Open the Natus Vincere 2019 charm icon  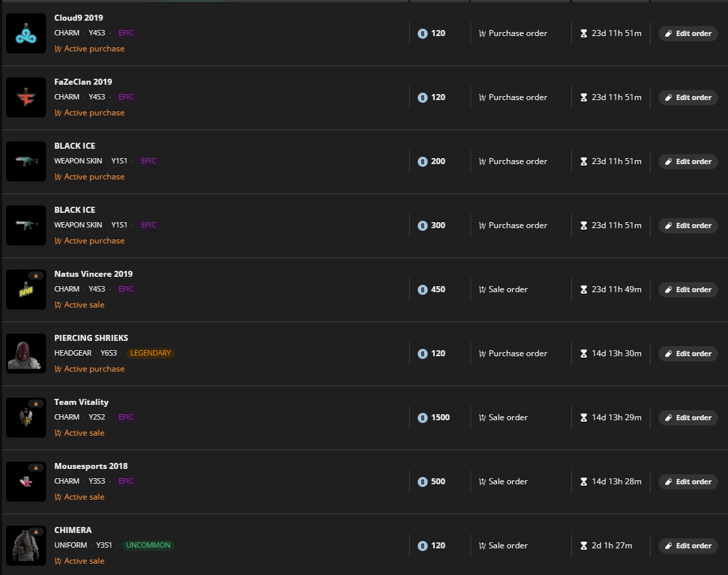coord(26,290)
